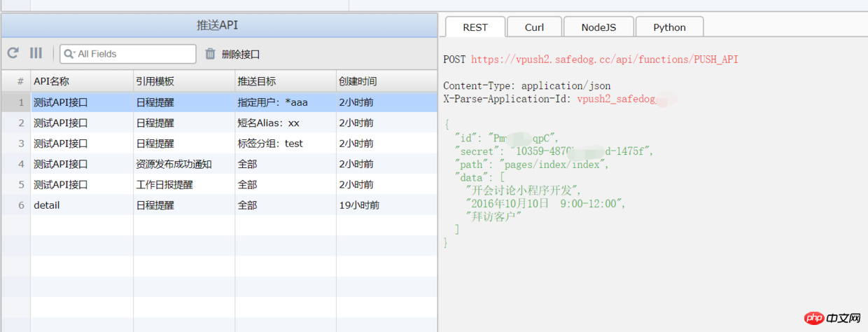Select the detail API row

point(219,205)
